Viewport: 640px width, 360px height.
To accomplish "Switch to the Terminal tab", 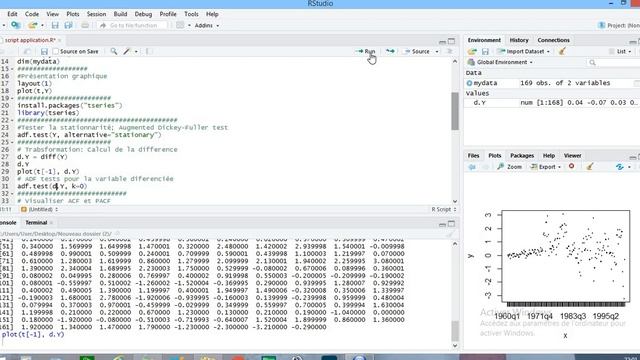I will pos(36,222).
